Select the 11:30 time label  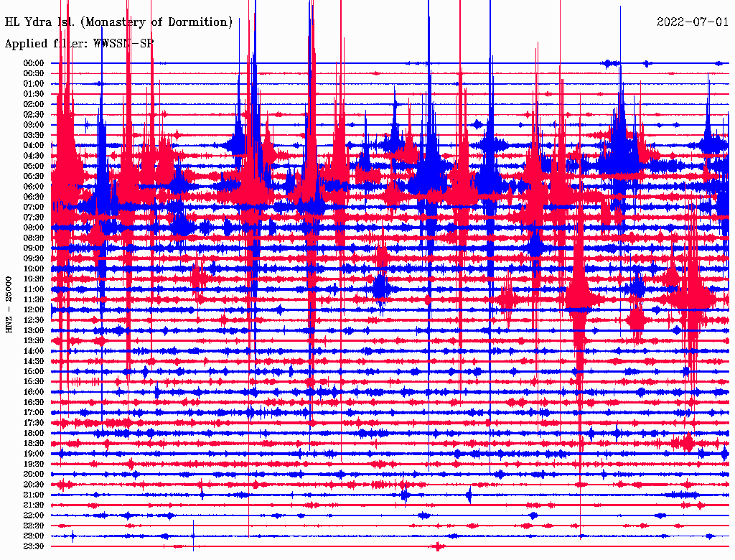tap(34, 299)
